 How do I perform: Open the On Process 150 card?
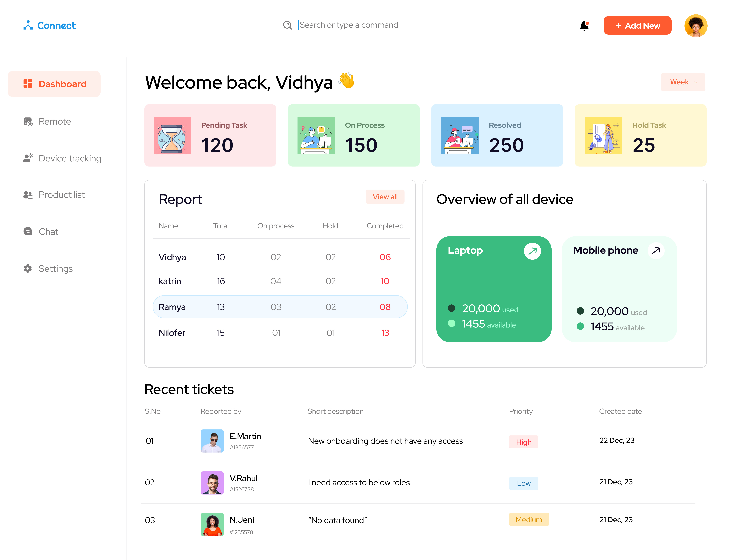[354, 135]
